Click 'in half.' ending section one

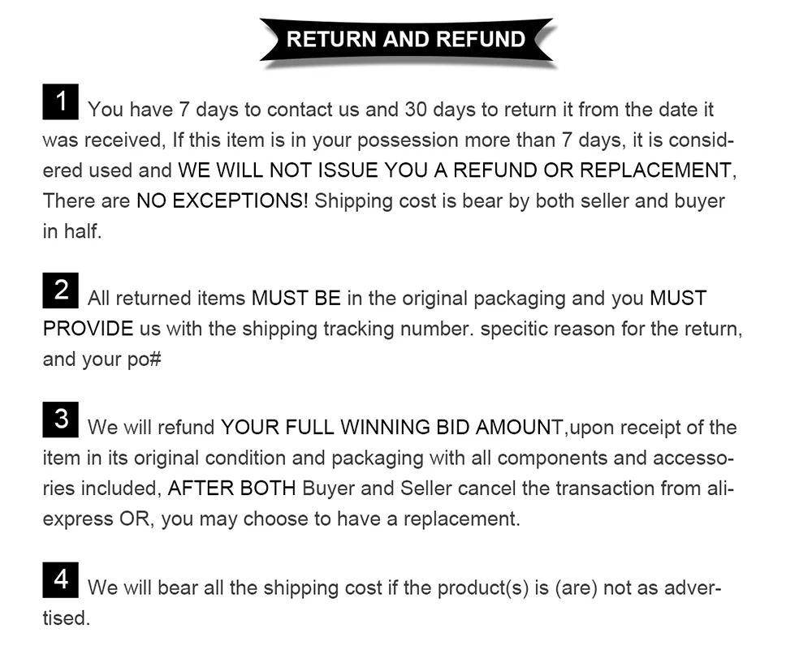tap(72, 231)
